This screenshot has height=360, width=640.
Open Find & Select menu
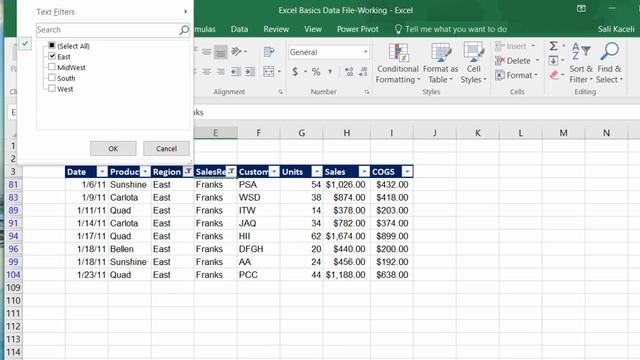609,63
